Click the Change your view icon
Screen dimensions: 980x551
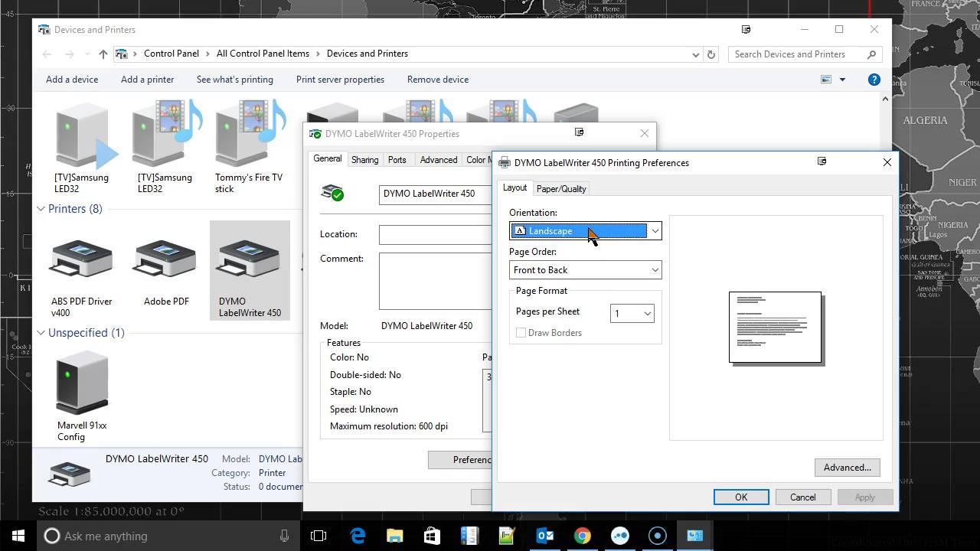pyautogui.click(x=826, y=80)
